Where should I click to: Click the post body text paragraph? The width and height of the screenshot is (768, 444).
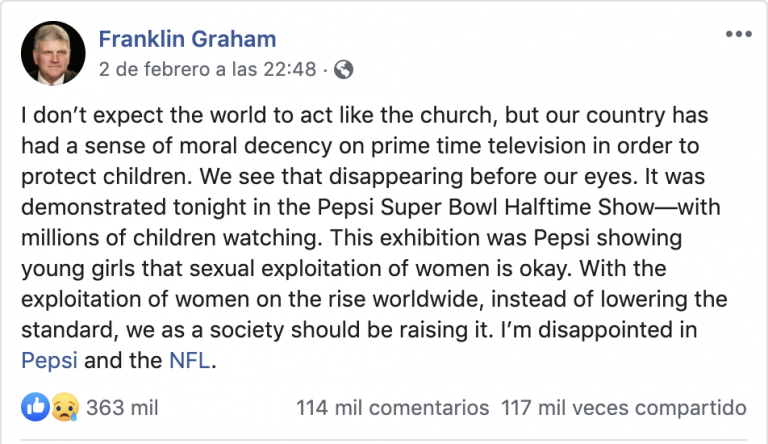point(380,237)
